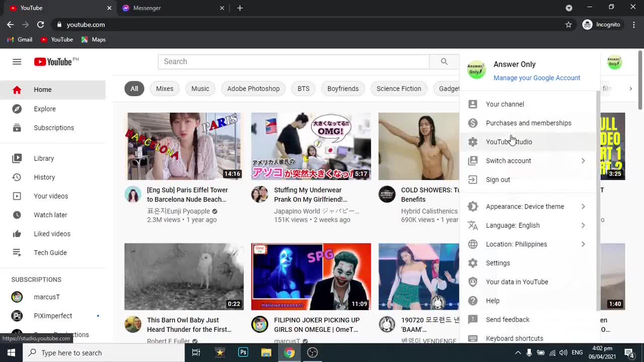Viewport: 644px width, 362px height.
Task: Open Maps bookmark
Action: click(x=94, y=39)
